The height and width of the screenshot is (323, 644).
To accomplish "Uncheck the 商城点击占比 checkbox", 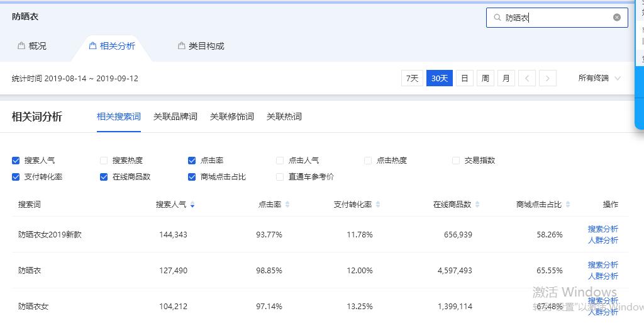I will (x=192, y=177).
